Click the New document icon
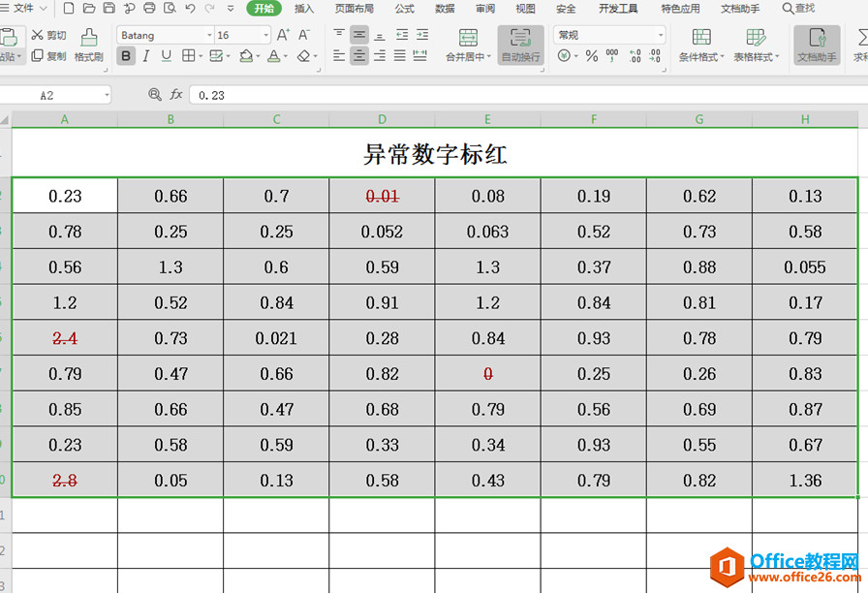 pos(69,8)
